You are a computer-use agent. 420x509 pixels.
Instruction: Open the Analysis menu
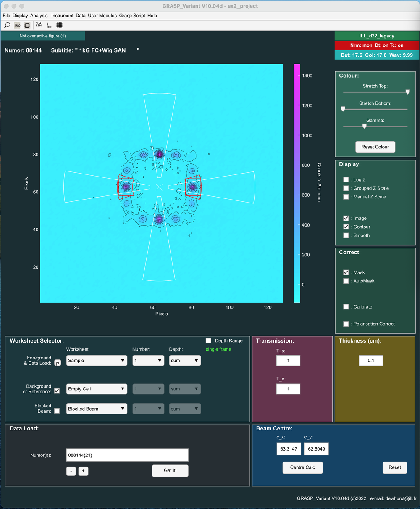[x=39, y=16]
